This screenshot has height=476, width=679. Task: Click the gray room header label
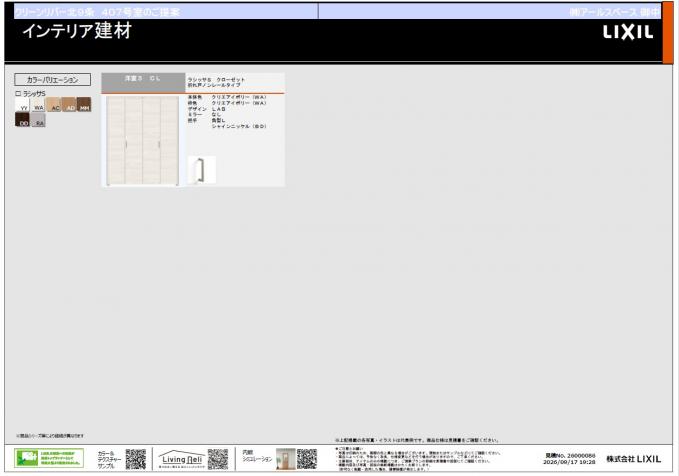[x=143, y=82]
